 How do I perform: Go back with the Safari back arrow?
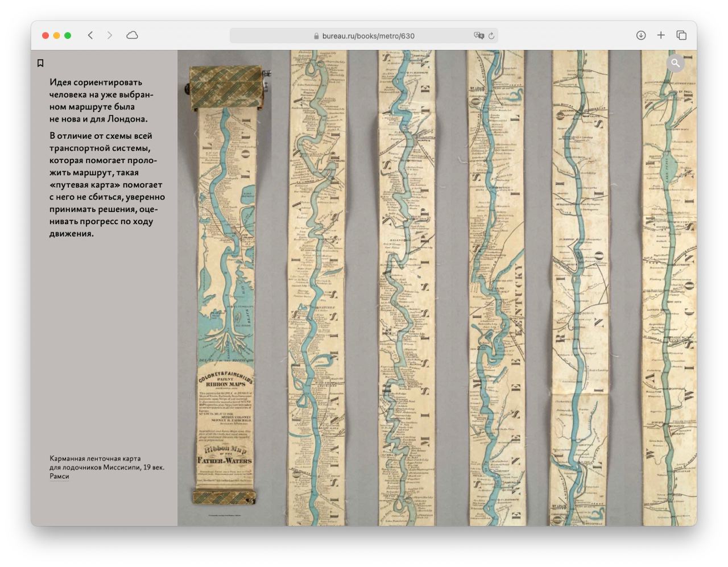(x=90, y=35)
